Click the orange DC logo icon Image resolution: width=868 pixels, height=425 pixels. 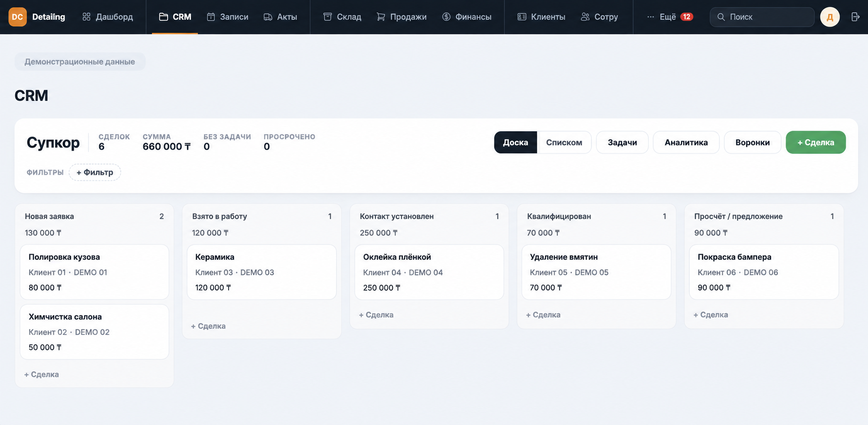coord(17,17)
